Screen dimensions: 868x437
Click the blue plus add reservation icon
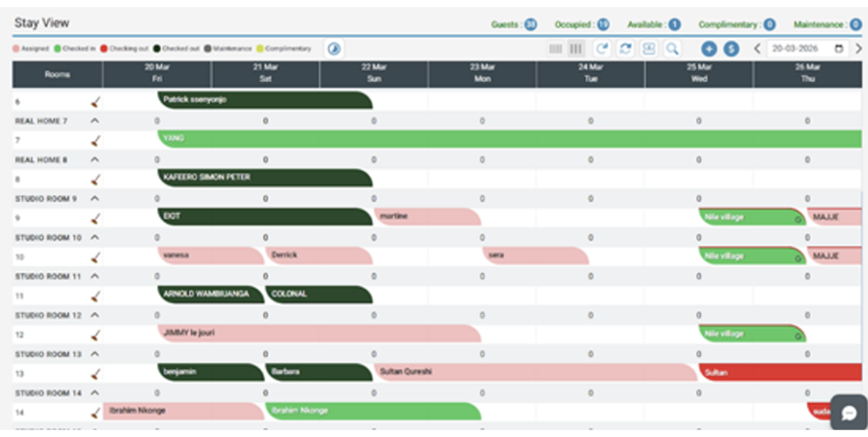[709, 49]
